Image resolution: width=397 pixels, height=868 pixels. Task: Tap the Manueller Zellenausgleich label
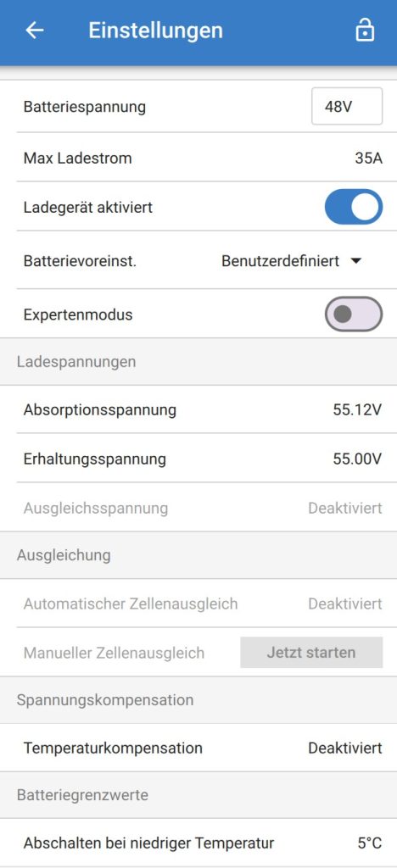[x=114, y=653]
